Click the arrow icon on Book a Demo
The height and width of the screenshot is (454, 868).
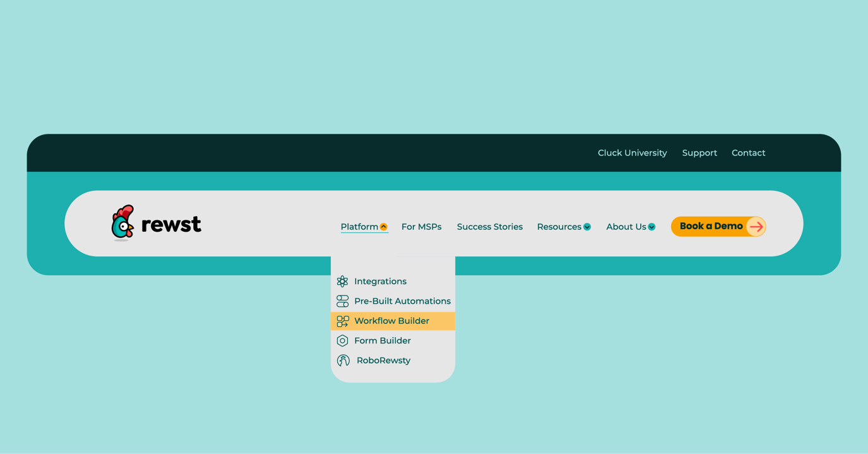pos(756,227)
